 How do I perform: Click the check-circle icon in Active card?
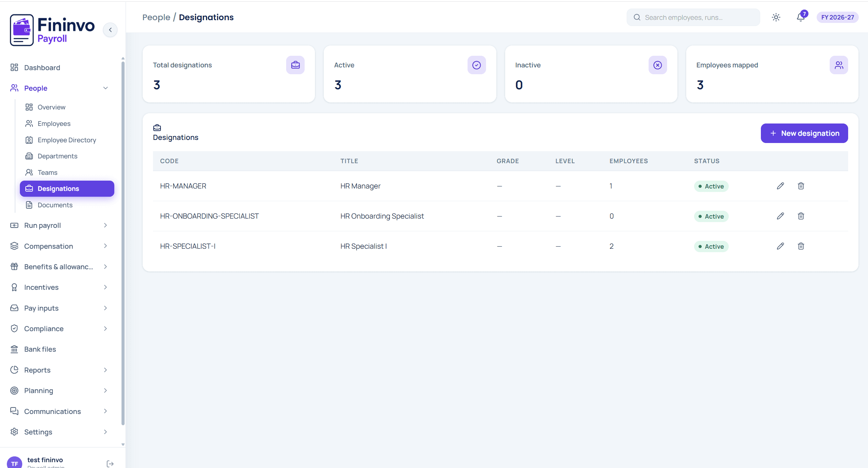coord(476,65)
